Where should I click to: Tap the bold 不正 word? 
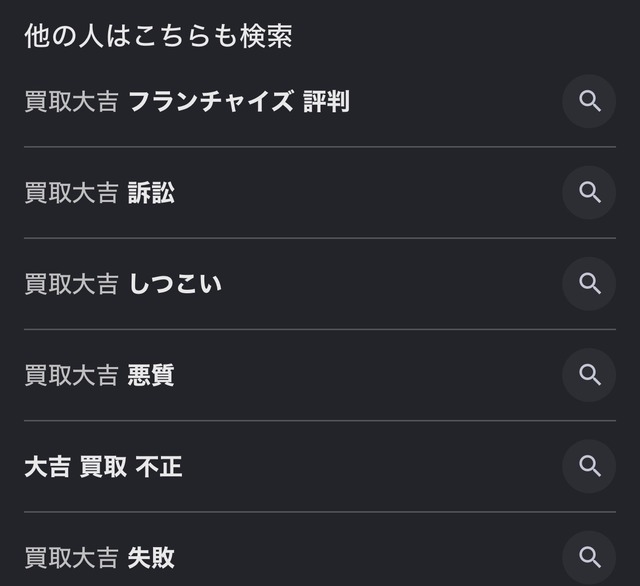click(159, 466)
